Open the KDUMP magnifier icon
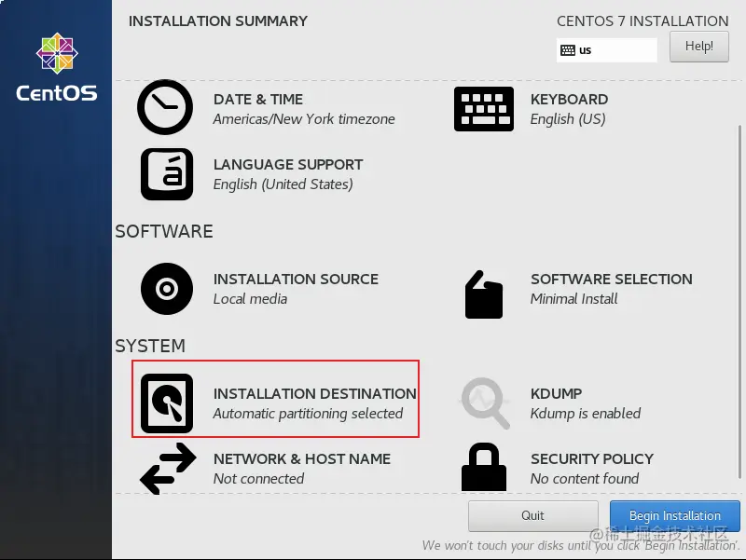746x560 pixels. (485, 403)
